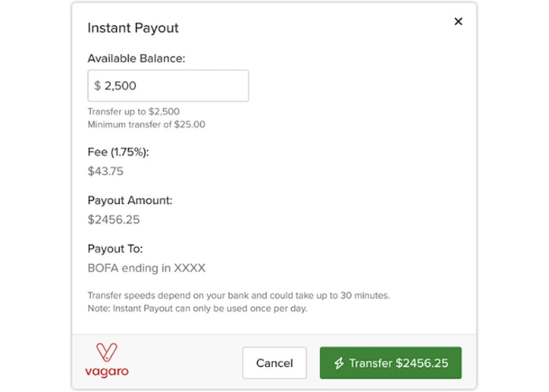Viewport: 549px width, 392px height.
Task: Click the lightning bolt icon on Transfer
Action: tap(339, 363)
